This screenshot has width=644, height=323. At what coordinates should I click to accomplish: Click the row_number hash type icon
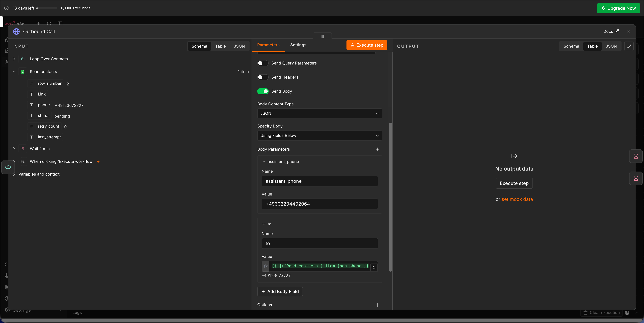coord(32,83)
